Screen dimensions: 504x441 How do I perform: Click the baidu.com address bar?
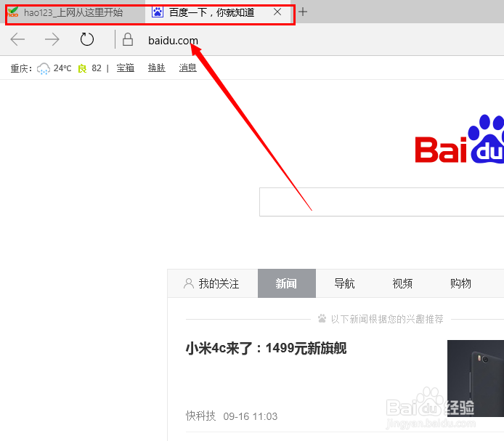point(173,41)
